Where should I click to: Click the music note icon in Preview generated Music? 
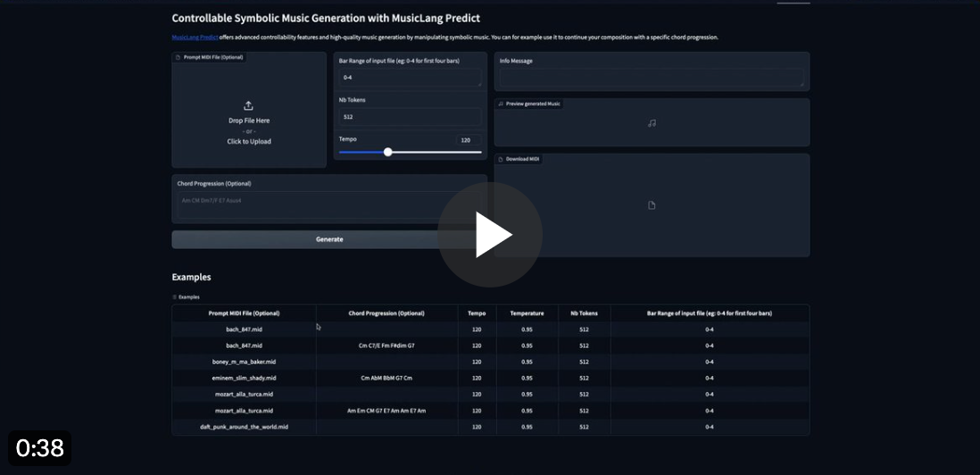pos(652,123)
